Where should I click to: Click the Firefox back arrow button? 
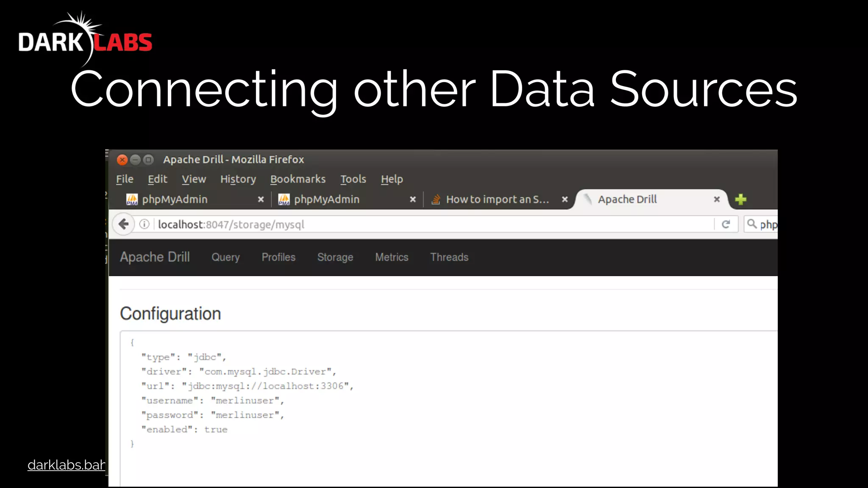point(123,224)
